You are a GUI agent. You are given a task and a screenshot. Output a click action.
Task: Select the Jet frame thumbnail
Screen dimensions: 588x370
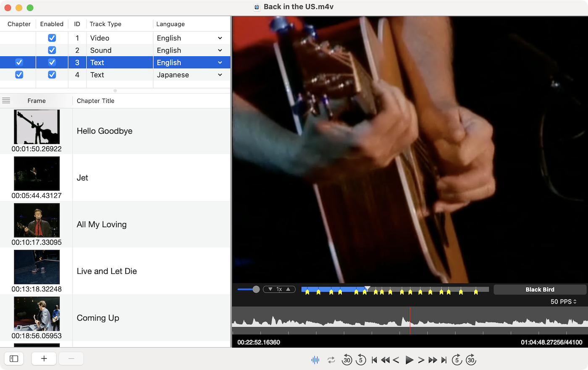[37, 173]
